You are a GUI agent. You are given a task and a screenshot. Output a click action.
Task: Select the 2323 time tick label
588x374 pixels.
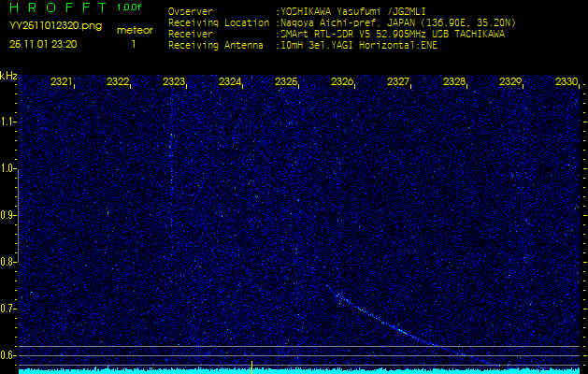pyautogui.click(x=174, y=82)
